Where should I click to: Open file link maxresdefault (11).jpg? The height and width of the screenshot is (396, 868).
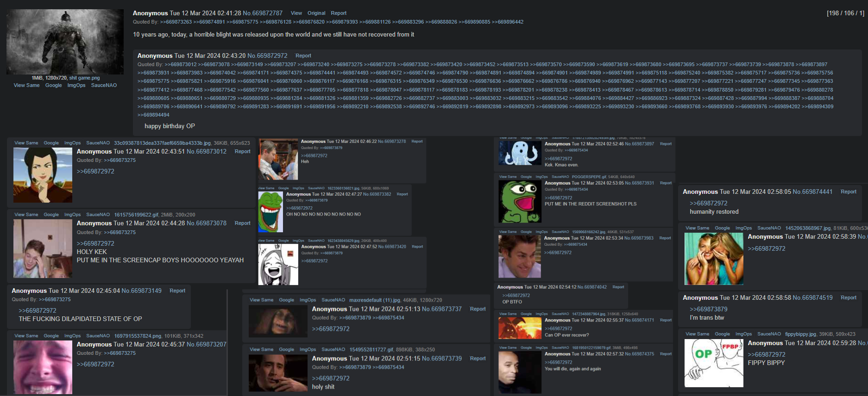pos(374,300)
